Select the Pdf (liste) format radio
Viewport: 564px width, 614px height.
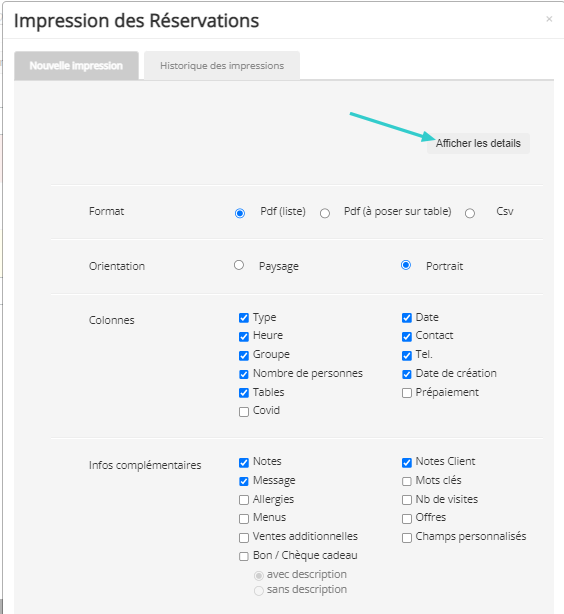click(x=240, y=213)
